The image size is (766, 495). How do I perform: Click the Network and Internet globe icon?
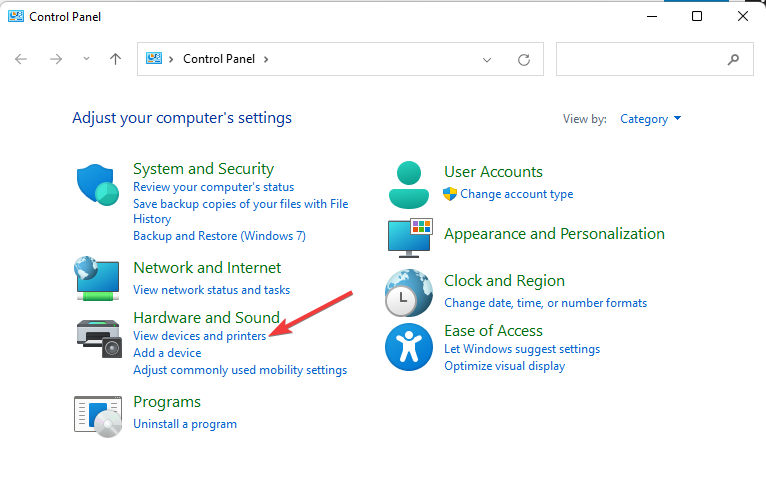tap(98, 279)
